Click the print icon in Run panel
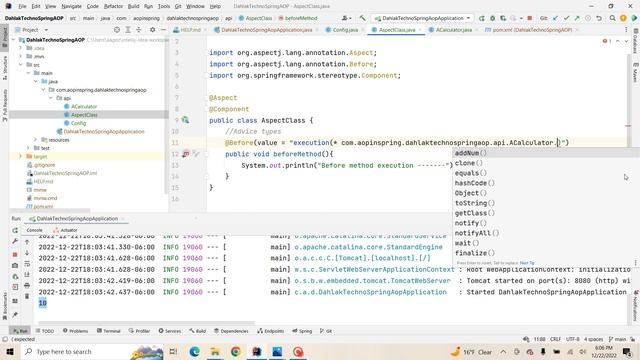Screen dimensions: 640x360 (x=27, y=285)
